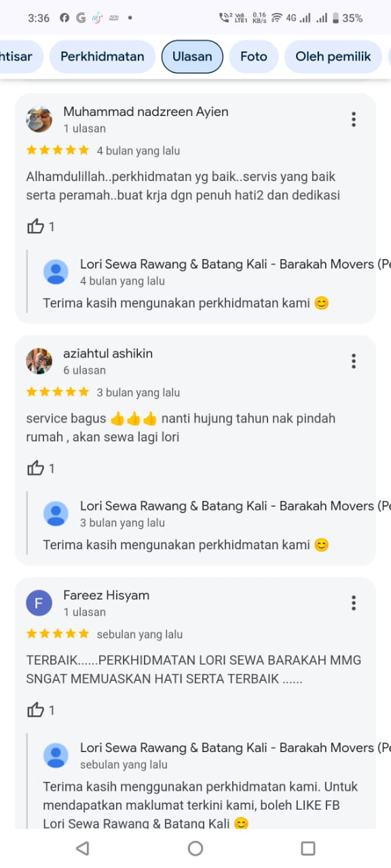Screen dimensions: 391x868
Task: Tap the Android recent apps square
Action: point(308,848)
